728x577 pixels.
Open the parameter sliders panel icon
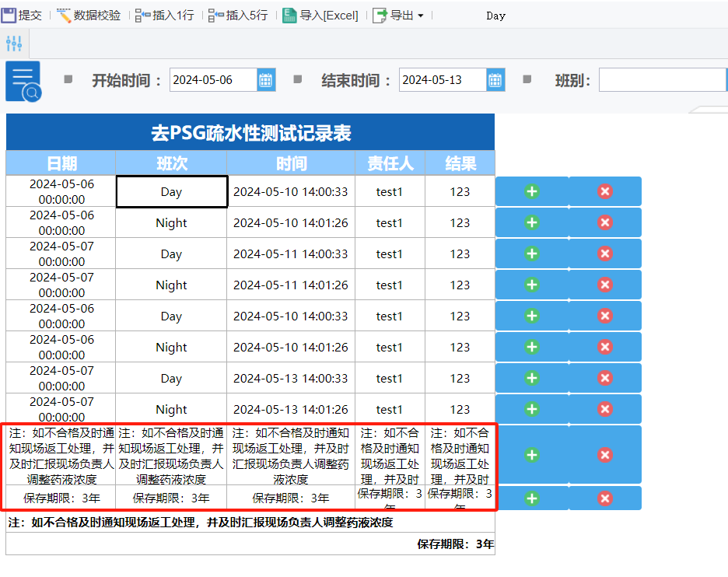click(15, 44)
